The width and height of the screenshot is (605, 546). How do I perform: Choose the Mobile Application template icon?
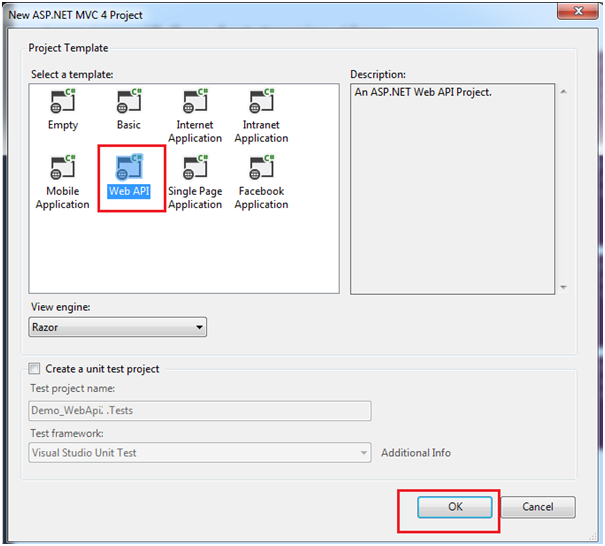tap(63, 167)
